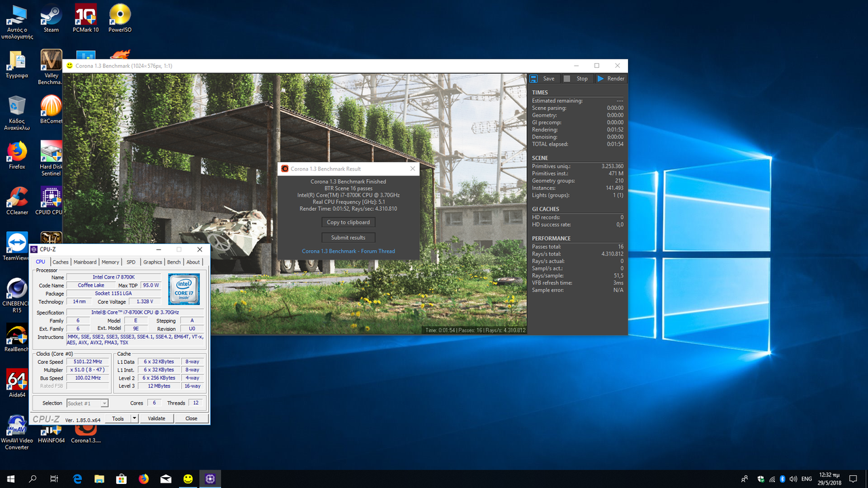Launch PCMark 10 from the desktop
Image resolution: width=868 pixels, height=488 pixels.
click(x=85, y=18)
